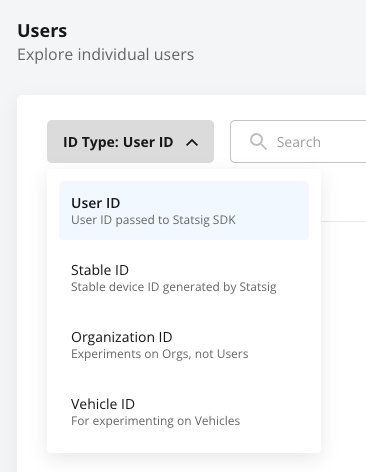Focus the Search input field
This screenshot has width=366, height=472.
pyautogui.click(x=298, y=142)
